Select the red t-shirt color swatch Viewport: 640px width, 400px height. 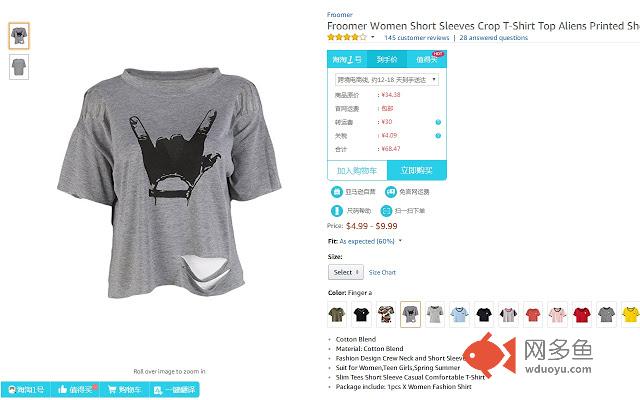[582, 314]
